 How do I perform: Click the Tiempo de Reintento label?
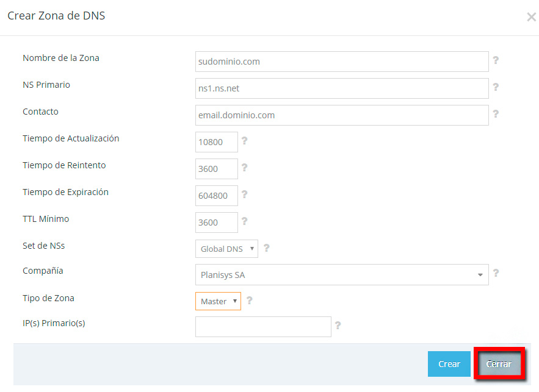[x=64, y=165]
